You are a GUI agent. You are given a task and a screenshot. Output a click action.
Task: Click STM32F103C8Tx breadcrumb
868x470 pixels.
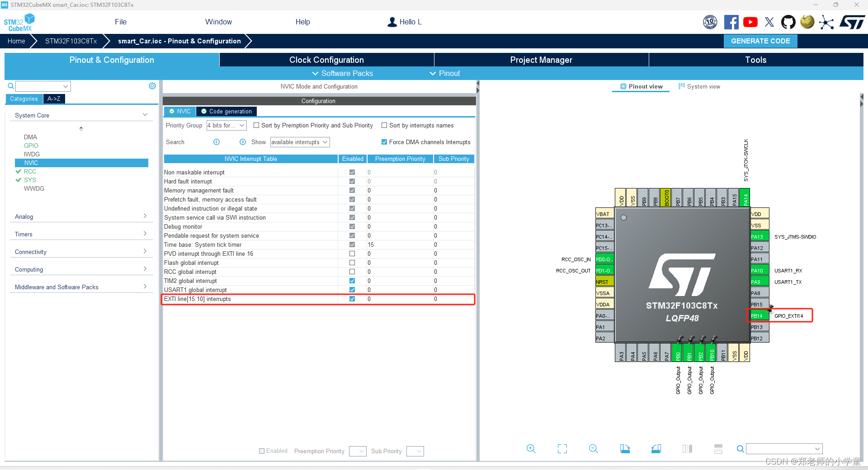(71, 41)
